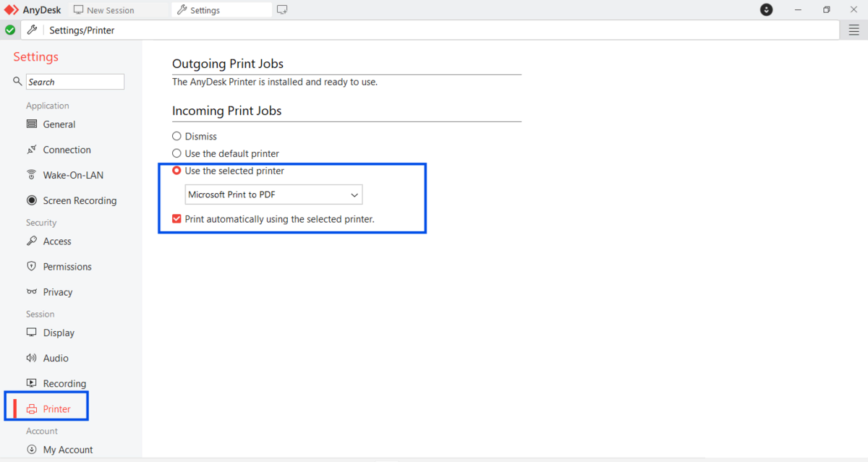Open the Privacy settings page
The height and width of the screenshot is (462, 868).
57,292
